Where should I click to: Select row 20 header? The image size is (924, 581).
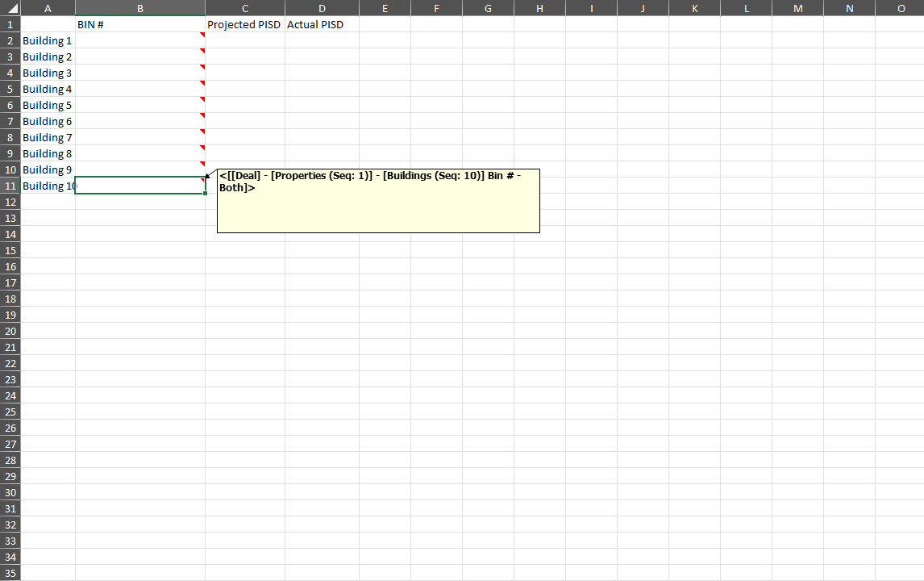pyautogui.click(x=10, y=331)
